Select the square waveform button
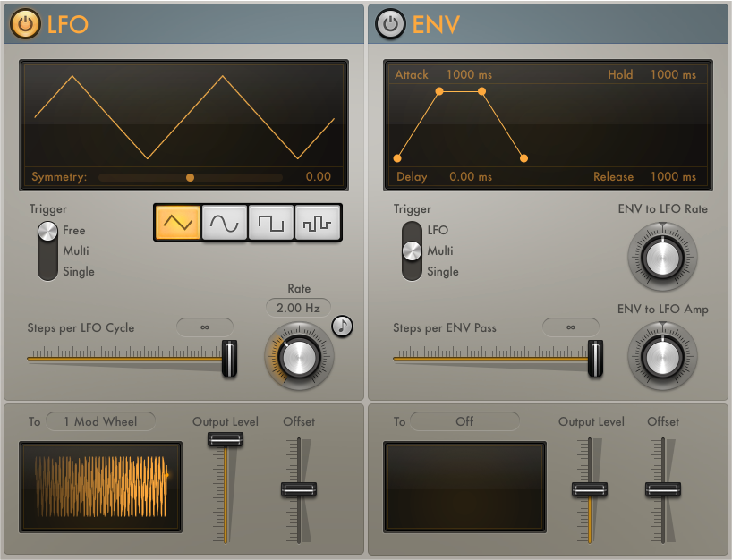The image size is (732, 560). click(x=271, y=223)
